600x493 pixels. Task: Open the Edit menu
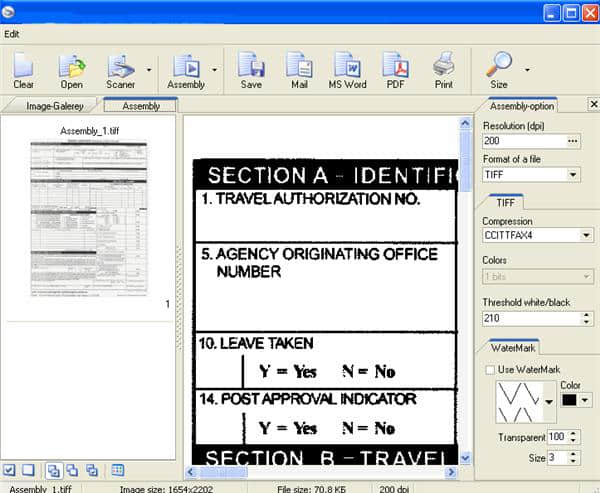[11, 33]
